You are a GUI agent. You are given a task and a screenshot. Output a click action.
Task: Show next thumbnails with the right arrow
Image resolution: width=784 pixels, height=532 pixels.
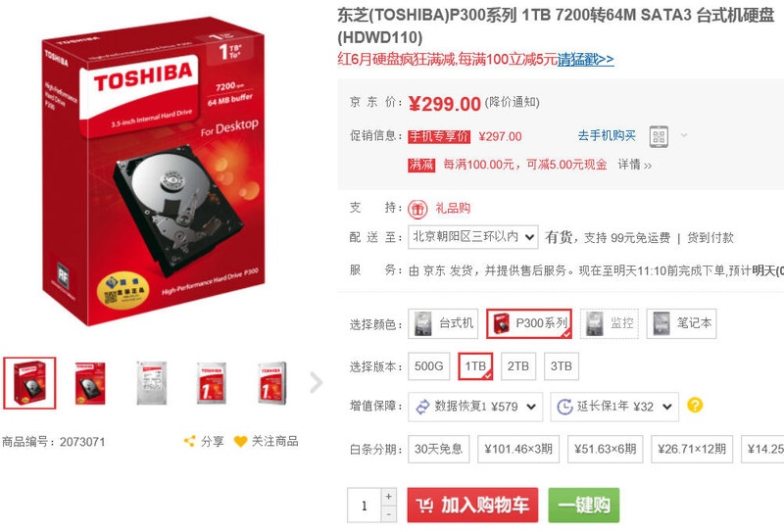(316, 383)
